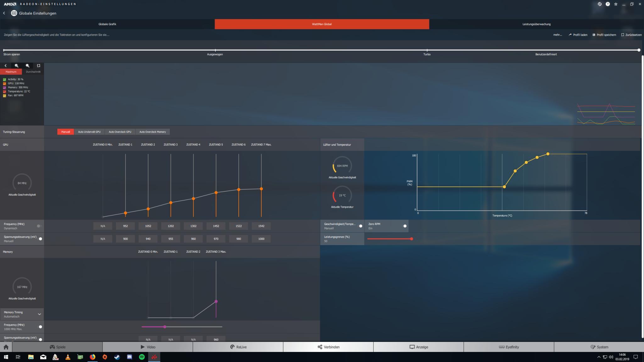This screenshot has height=362, width=644.
Task: Open Spotify from the taskbar
Action: click(142, 357)
